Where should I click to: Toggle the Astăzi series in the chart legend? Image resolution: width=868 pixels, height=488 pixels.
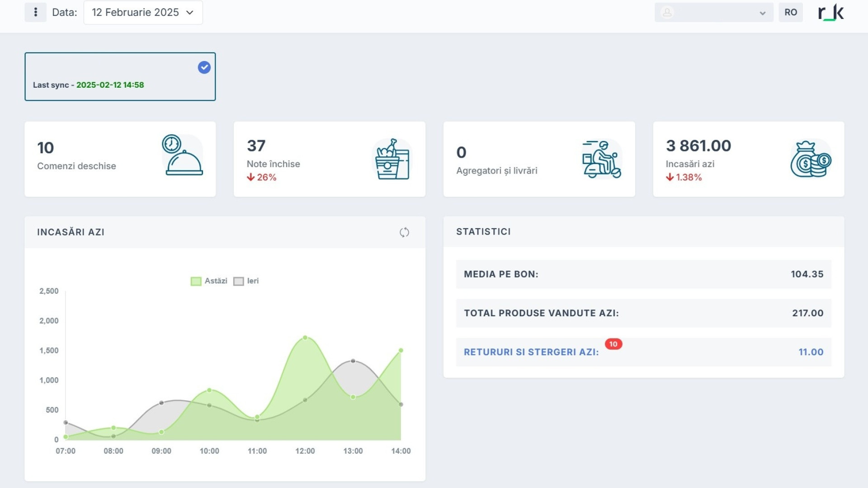(209, 281)
